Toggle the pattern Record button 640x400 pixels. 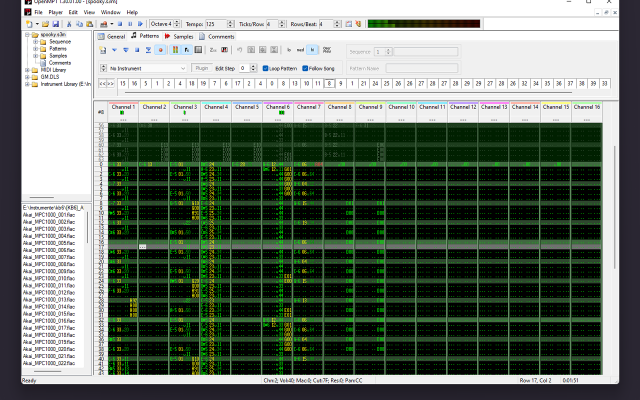pos(160,50)
